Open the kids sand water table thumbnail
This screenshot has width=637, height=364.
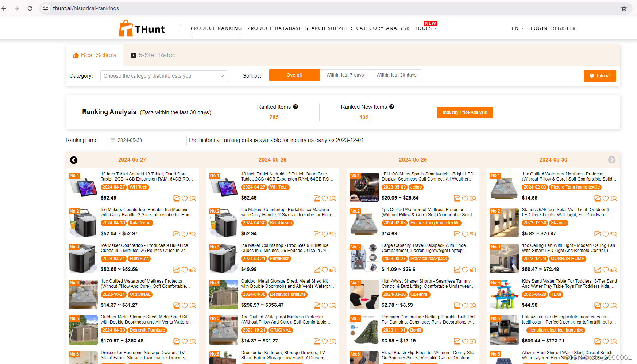[x=504, y=294]
